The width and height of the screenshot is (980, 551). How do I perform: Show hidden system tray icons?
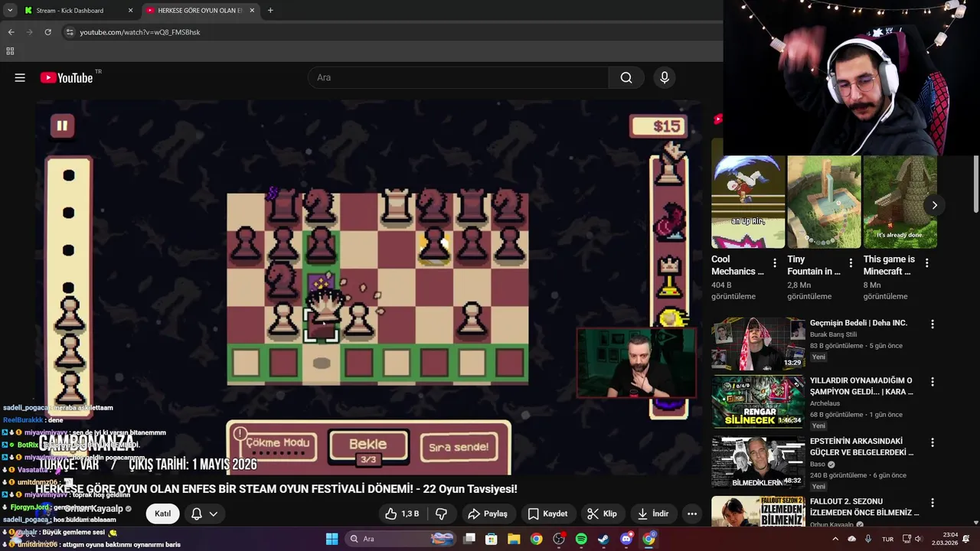coord(835,539)
